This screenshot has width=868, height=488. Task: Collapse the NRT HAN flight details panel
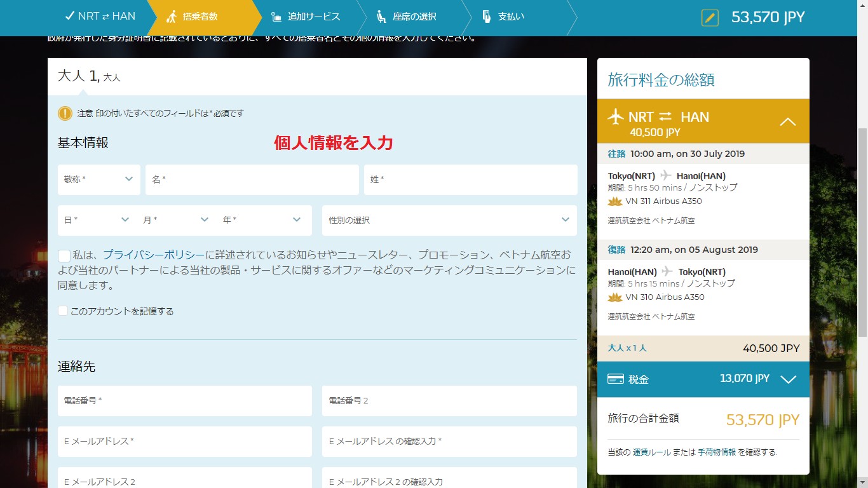[x=787, y=121]
